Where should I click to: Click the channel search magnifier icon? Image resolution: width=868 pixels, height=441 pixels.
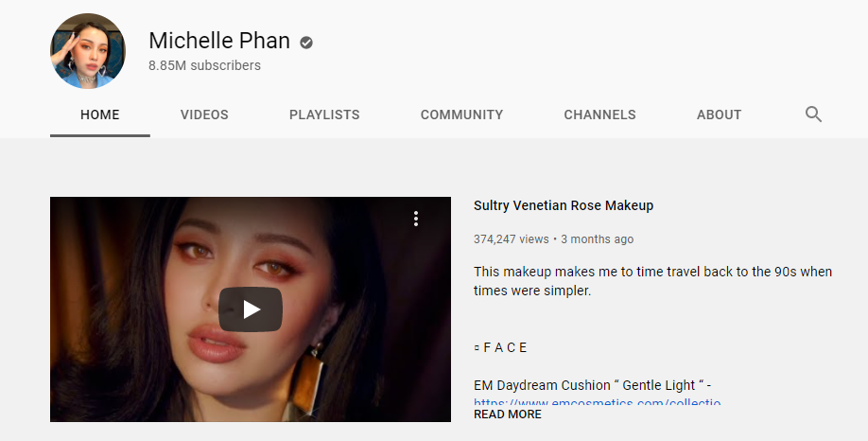pos(813,115)
